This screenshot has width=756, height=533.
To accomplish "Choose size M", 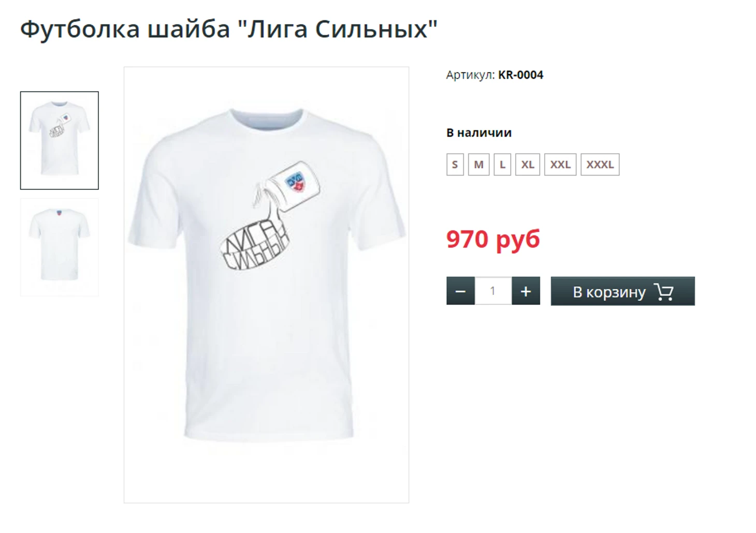I will (478, 165).
